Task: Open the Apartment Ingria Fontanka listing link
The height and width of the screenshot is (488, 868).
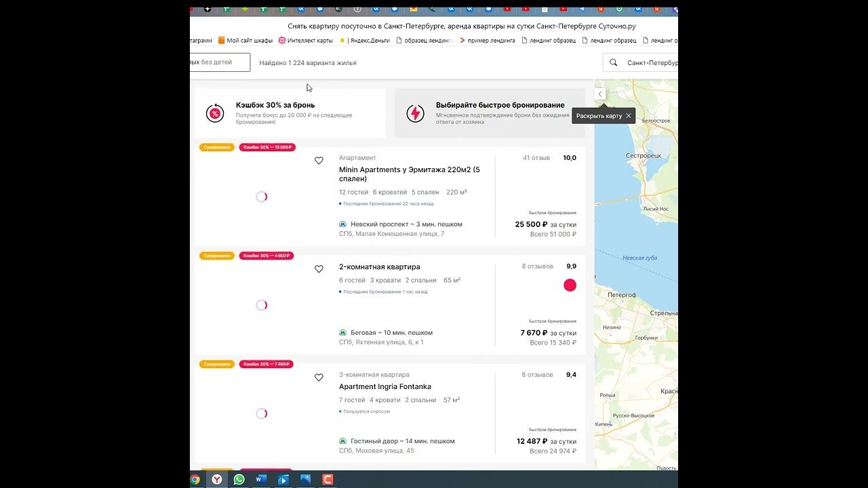Action: (x=385, y=387)
